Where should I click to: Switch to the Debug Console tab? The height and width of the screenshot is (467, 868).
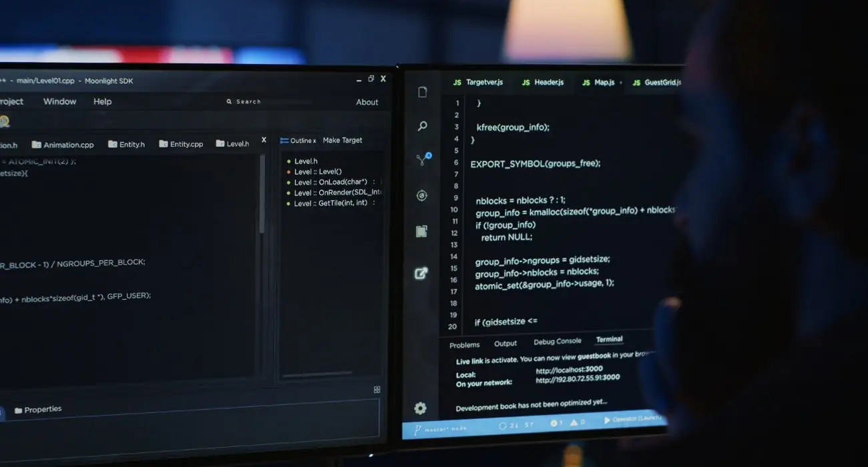558,342
